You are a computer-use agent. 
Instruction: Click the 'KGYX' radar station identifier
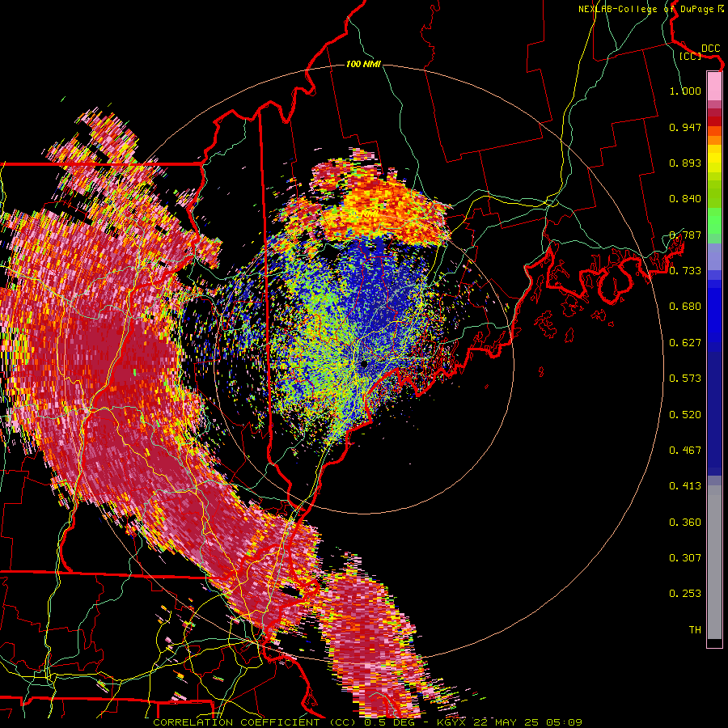451,722
